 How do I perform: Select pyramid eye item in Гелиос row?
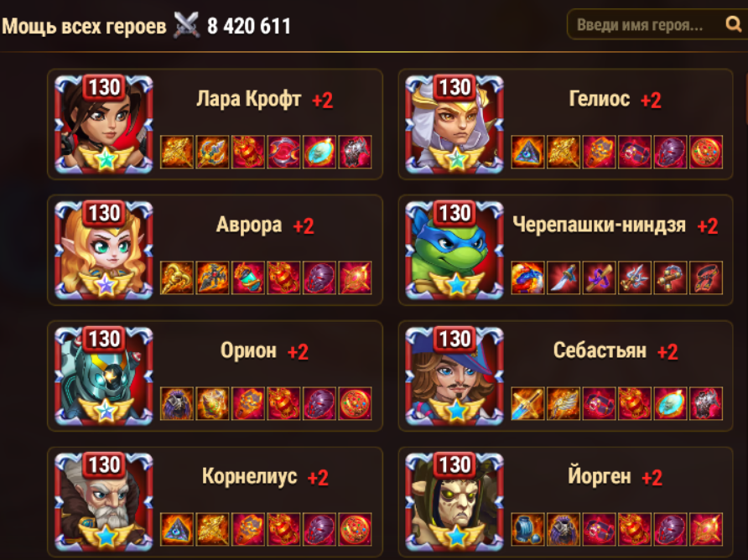pos(527,153)
